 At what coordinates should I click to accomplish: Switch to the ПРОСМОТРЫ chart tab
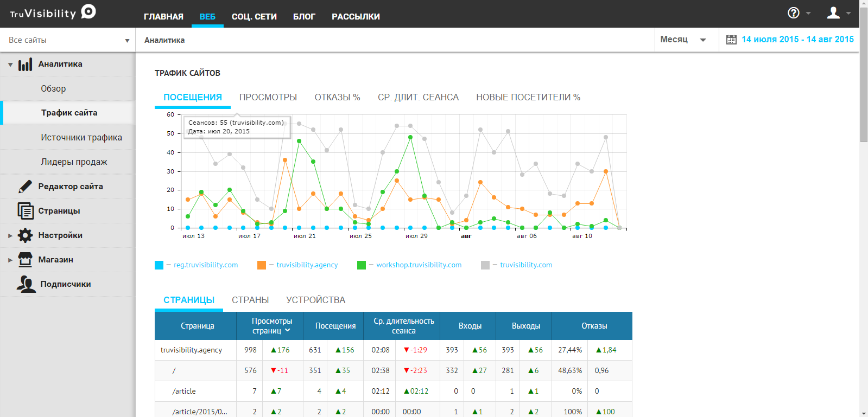tap(268, 98)
